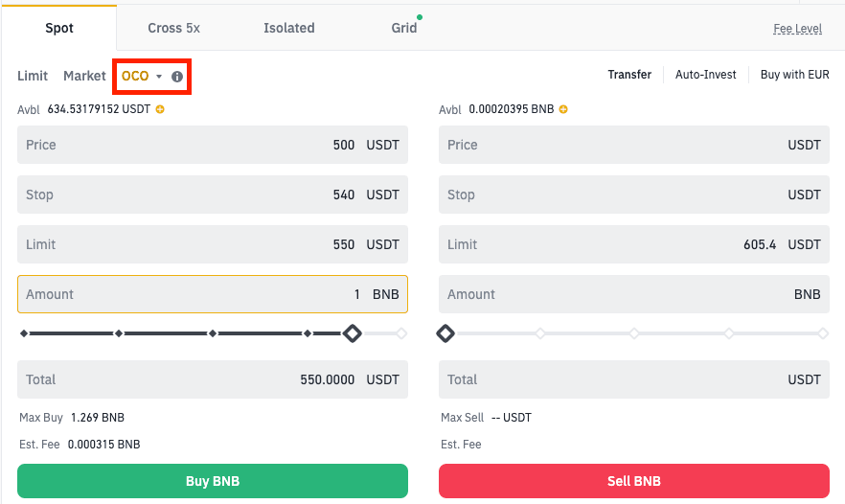Screen dimensions: 845x504
Task: Open the Cross 5x tab
Action: click(173, 28)
